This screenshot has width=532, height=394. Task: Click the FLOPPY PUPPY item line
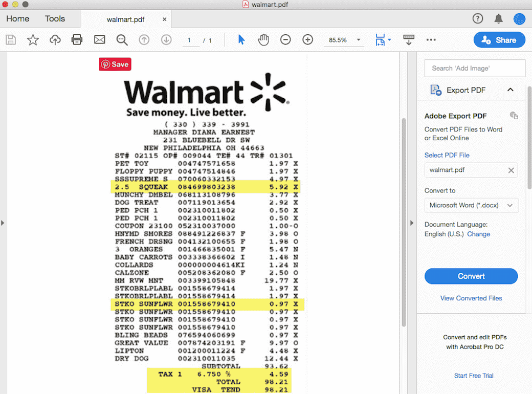pyautogui.click(x=206, y=171)
